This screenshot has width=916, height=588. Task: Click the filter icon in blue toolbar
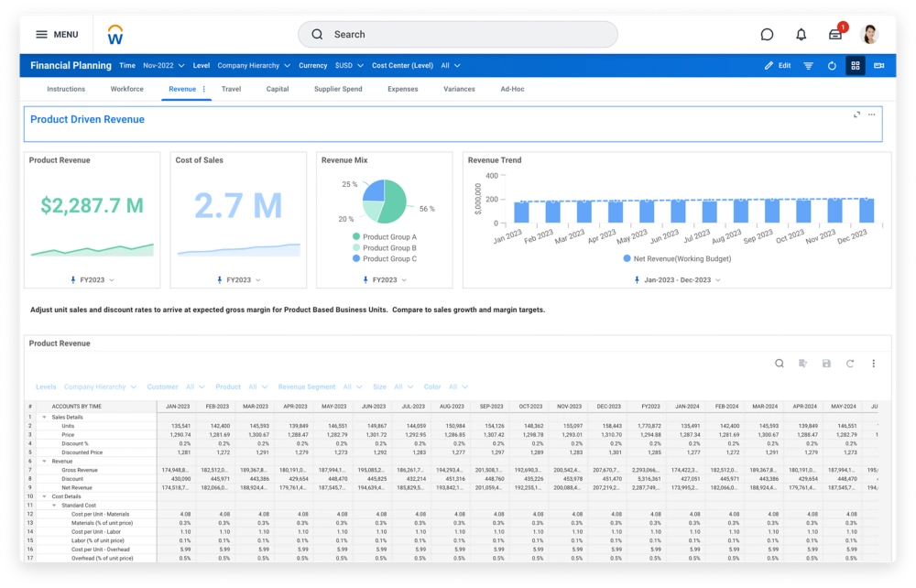point(808,66)
